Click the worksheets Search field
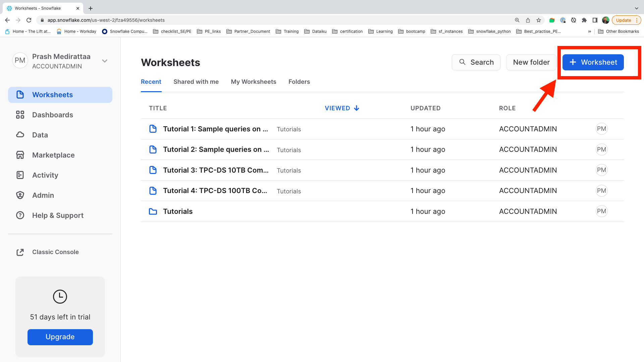644x362 pixels. point(476,62)
